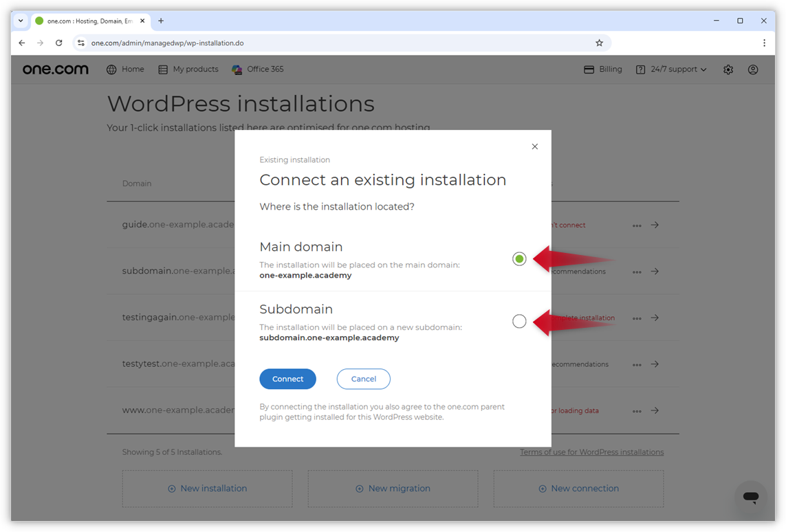Open three-dot menu for testingagain row

coord(637,318)
